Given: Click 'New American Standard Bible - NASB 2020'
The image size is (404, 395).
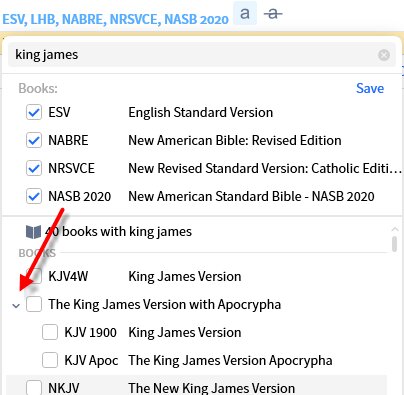Looking at the screenshot, I should point(251,196).
